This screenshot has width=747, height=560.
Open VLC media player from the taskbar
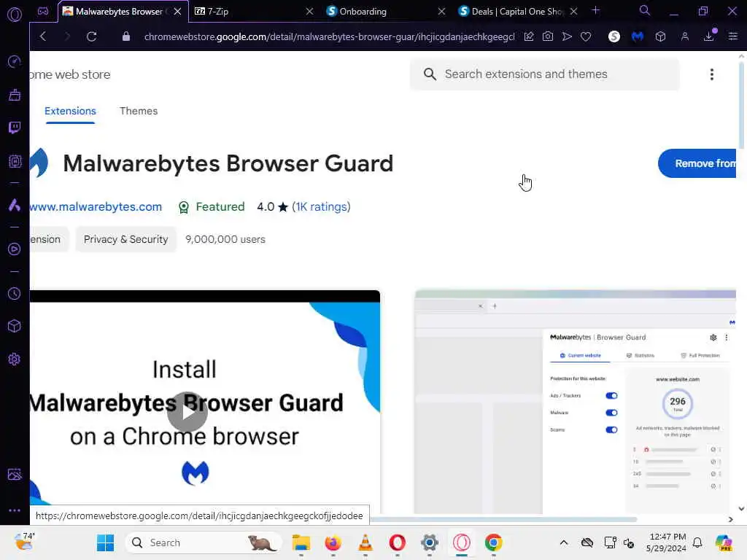click(x=365, y=542)
